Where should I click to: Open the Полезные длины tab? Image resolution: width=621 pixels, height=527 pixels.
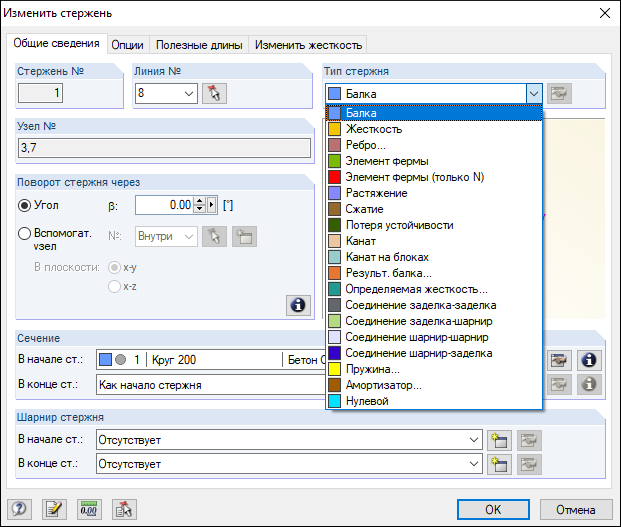(x=199, y=45)
